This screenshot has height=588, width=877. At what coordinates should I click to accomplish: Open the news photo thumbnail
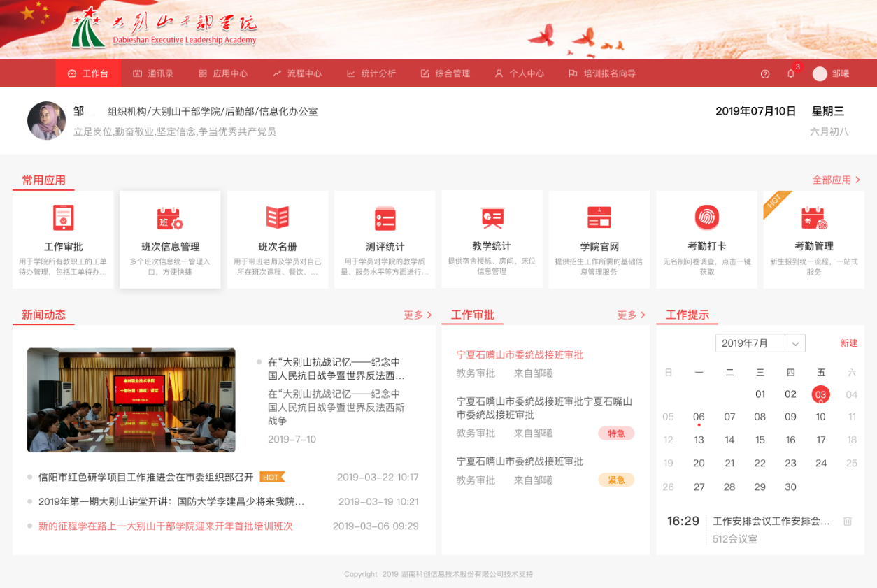131,400
